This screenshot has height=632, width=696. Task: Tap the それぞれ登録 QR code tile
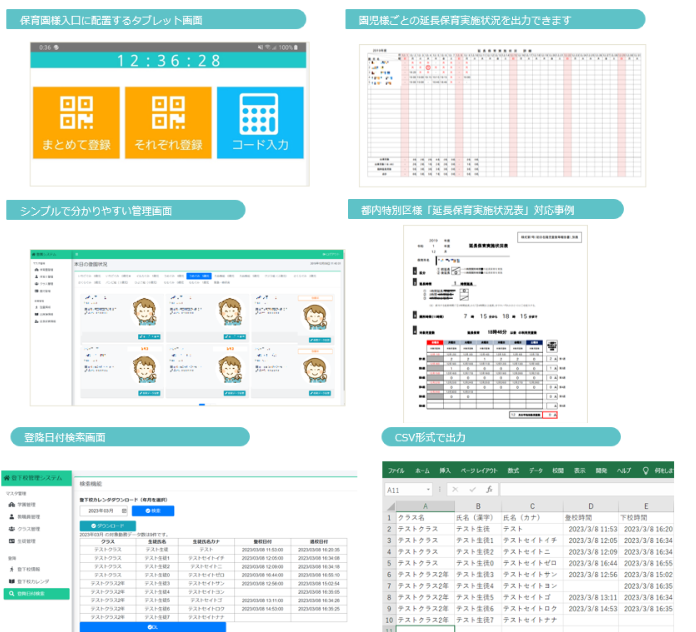(167, 122)
